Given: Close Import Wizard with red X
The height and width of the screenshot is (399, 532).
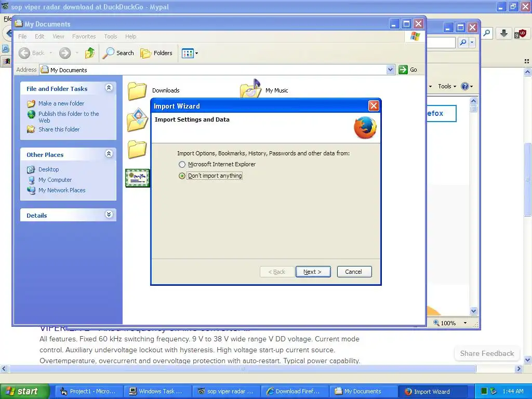Looking at the screenshot, I should click(x=374, y=106).
